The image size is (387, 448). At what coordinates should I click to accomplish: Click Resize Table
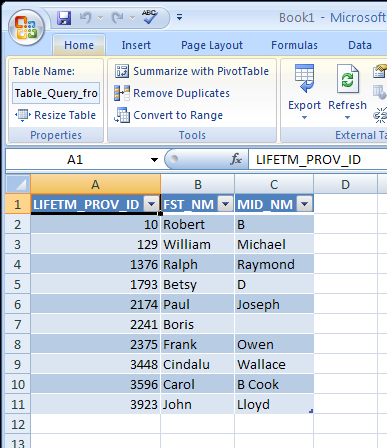pyautogui.click(x=55, y=115)
